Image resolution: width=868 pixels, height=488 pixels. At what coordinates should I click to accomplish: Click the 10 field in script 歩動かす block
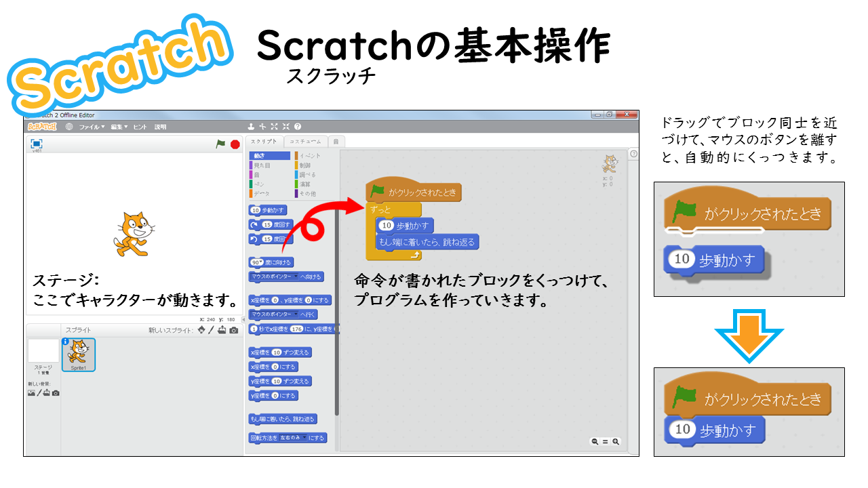pos(387,226)
